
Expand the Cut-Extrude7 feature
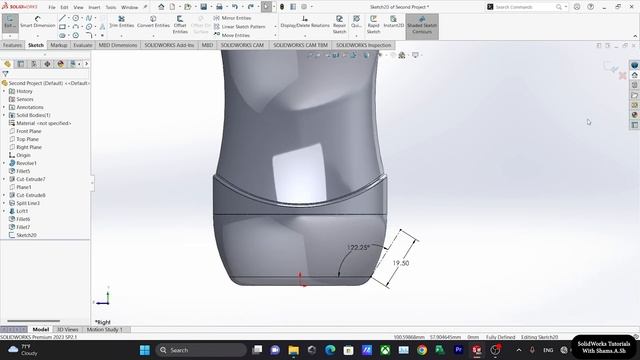coord(4,179)
